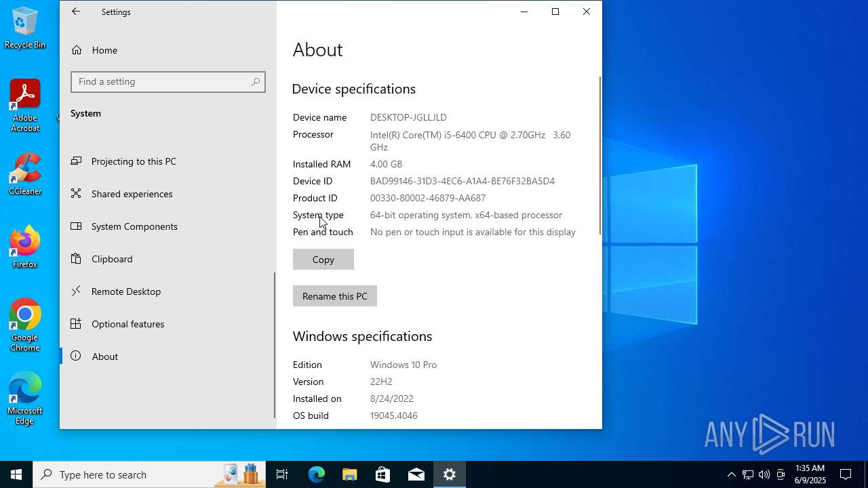Focus the Find a setting search box

[168, 81]
